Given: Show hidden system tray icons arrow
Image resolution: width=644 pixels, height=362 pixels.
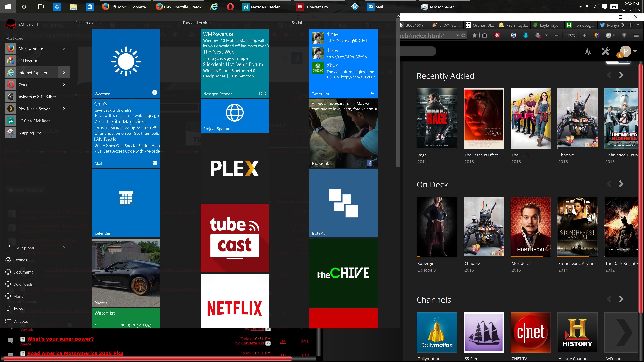Looking at the screenshot, I should tap(580, 7).
